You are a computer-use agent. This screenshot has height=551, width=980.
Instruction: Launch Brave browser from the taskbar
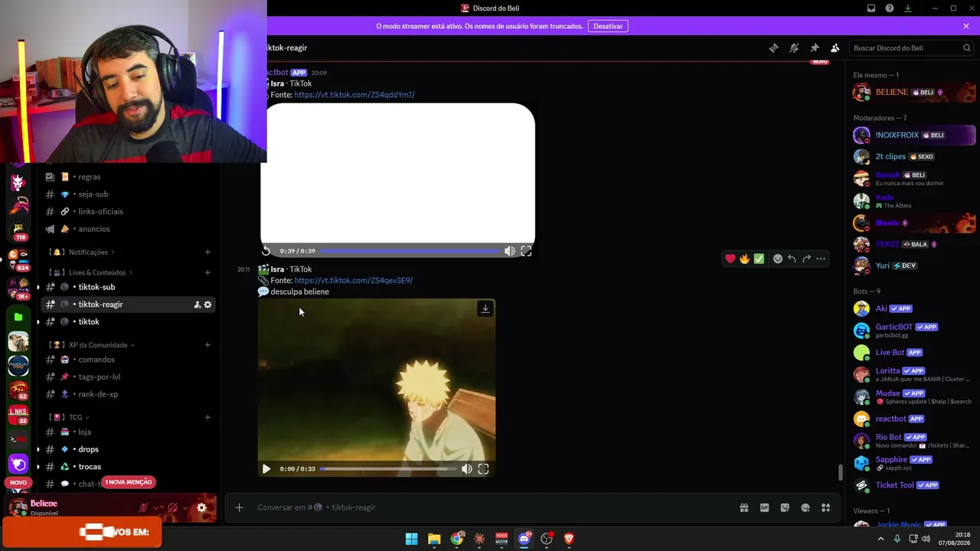coord(569,539)
